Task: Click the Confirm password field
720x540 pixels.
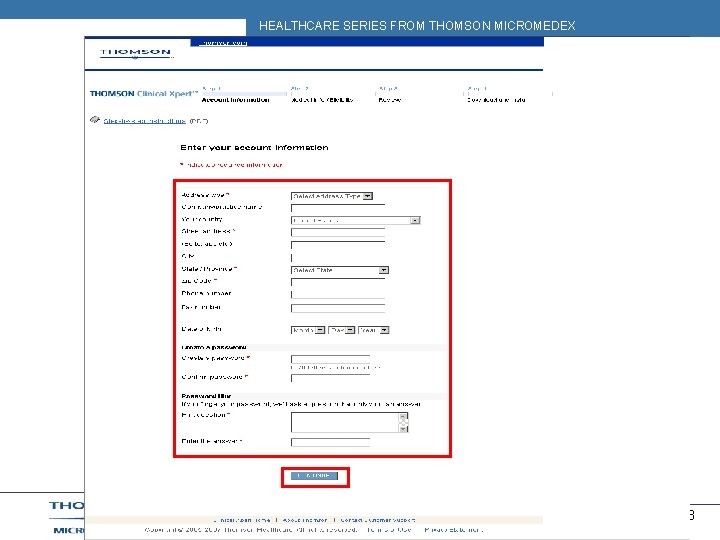Action: point(331,378)
